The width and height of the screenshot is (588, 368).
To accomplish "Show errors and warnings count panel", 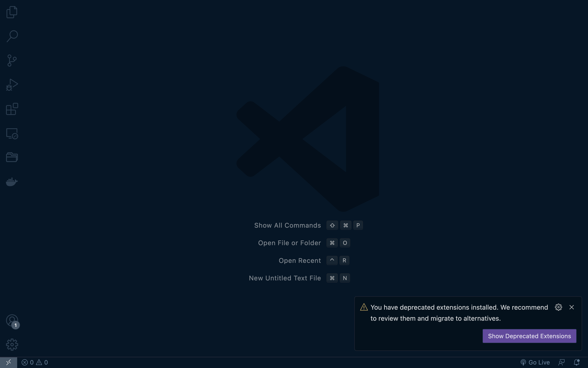I will pyautogui.click(x=35, y=362).
